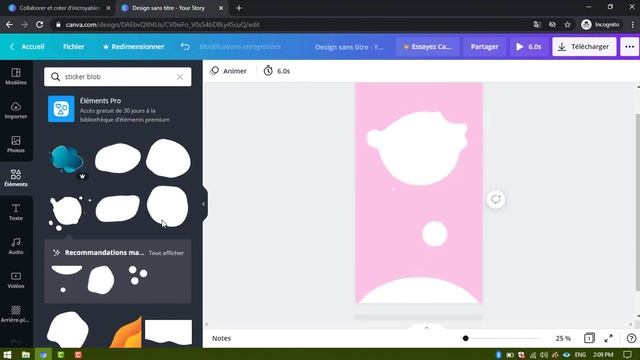Open the Texte sidebar panel
This screenshot has width=640, height=360.
pyautogui.click(x=16, y=212)
